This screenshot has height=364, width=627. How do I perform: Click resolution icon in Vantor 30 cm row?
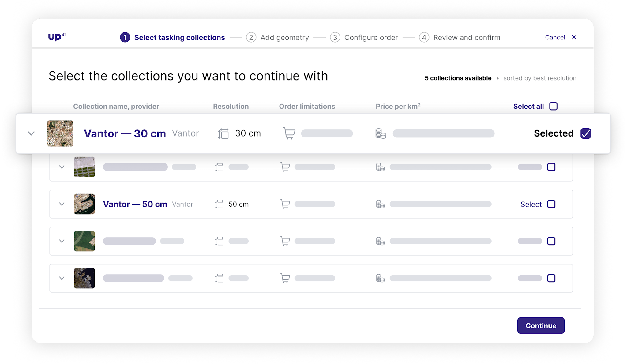point(223,133)
